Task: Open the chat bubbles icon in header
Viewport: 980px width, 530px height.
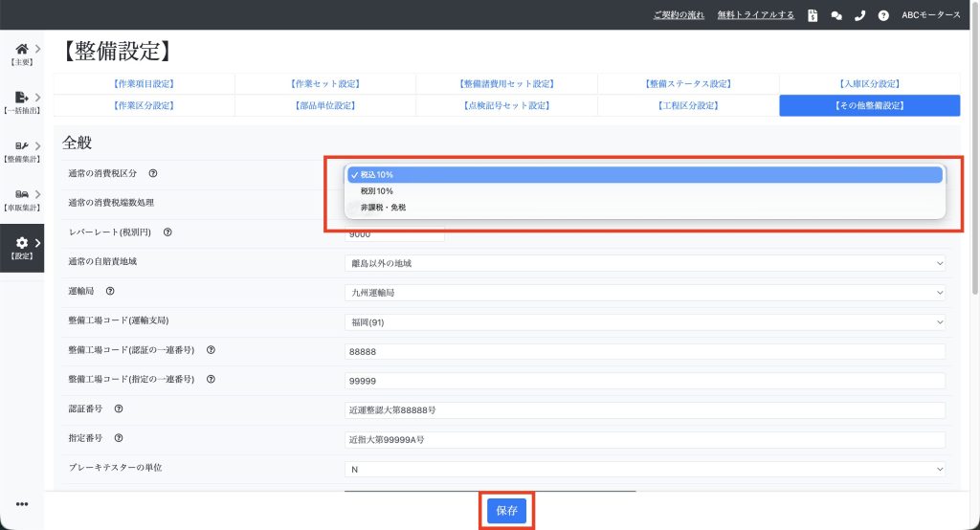Action: click(836, 15)
